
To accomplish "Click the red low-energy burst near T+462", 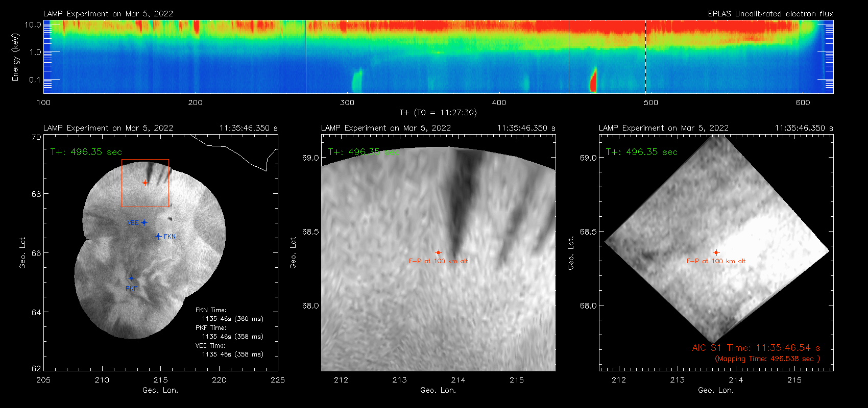I will [x=593, y=80].
